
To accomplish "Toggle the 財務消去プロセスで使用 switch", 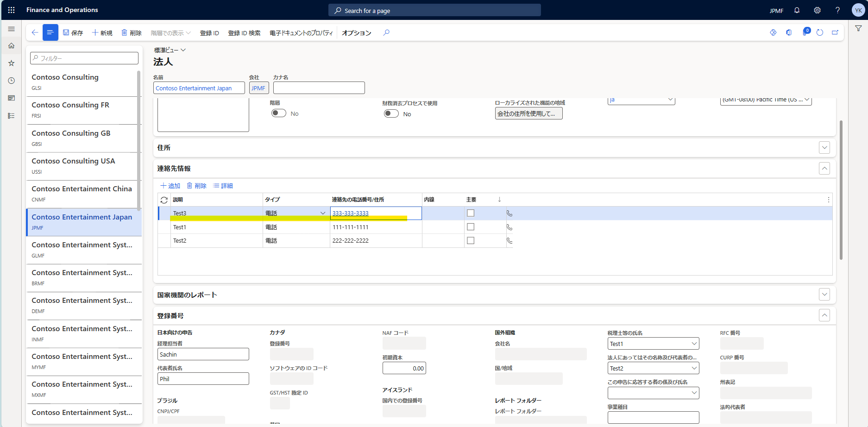I will (391, 113).
